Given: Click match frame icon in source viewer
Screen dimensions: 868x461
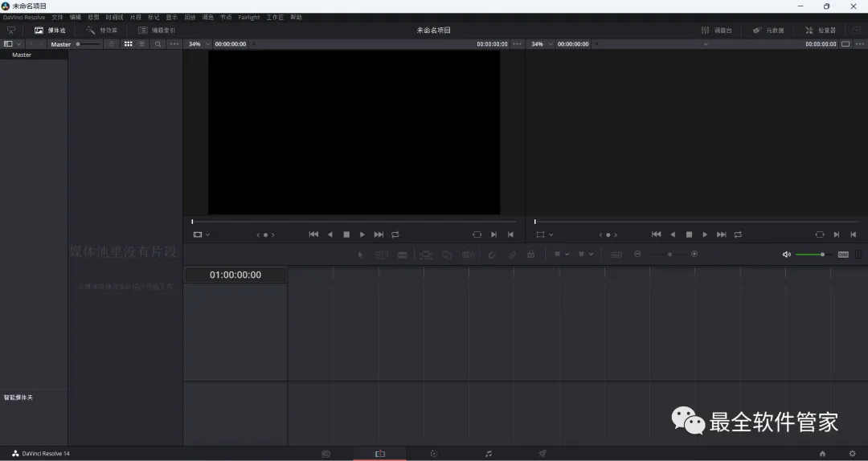Looking at the screenshot, I should tap(477, 235).
